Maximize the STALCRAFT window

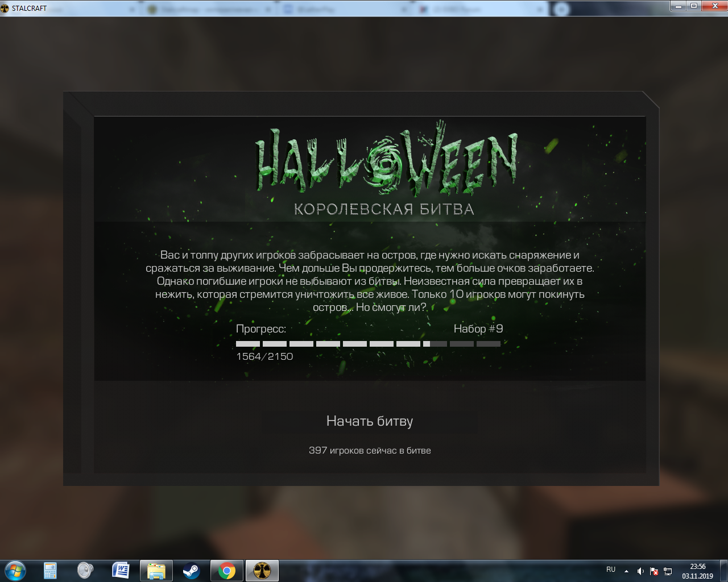click(x=694, y=6)
